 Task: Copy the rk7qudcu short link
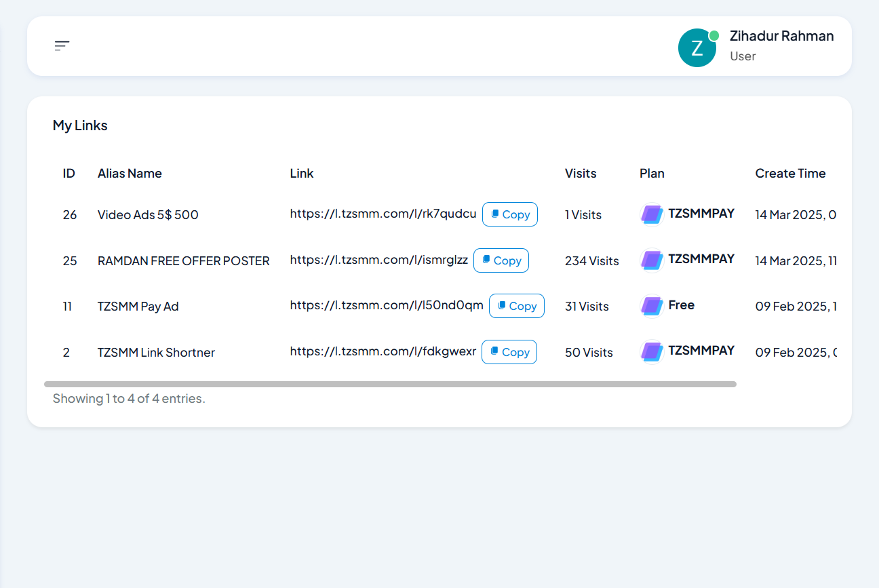coord(510,214)
